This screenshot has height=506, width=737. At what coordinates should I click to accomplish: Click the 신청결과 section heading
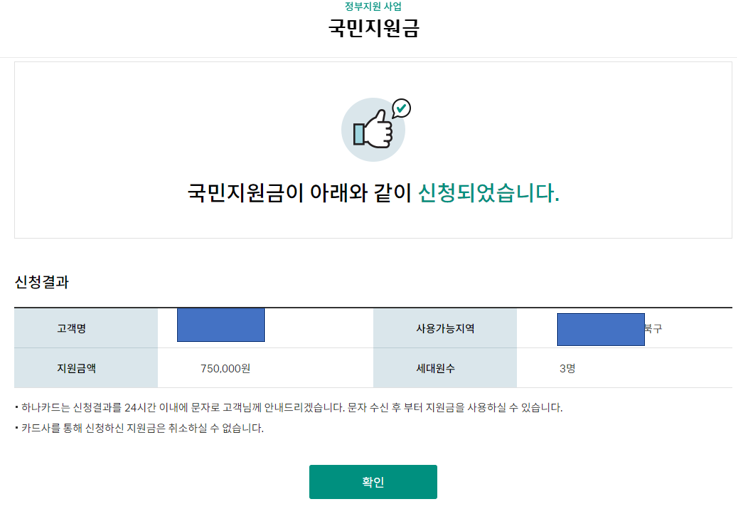coord(42,282)
